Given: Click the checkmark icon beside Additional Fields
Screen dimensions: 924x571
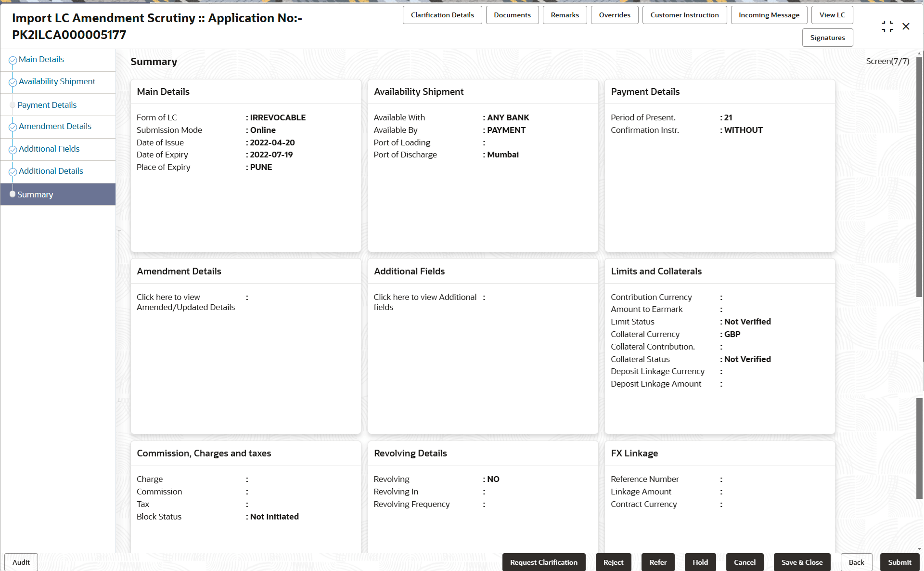Looking at the screenshot, I should coord(13,150).
